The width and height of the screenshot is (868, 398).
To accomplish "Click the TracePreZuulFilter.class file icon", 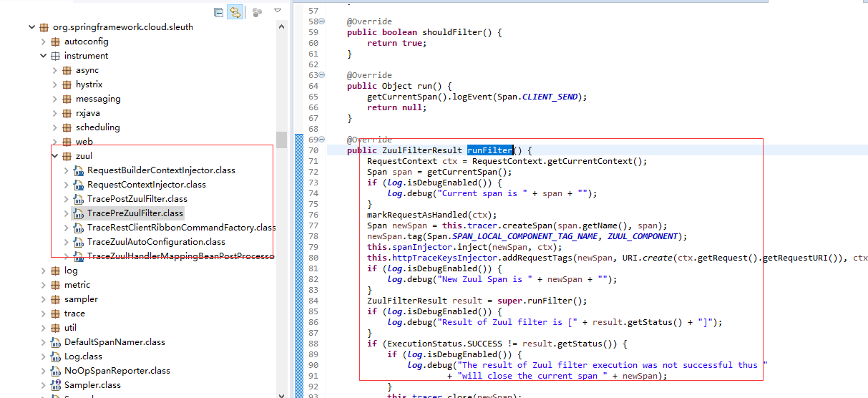I will (x=78, y=213).
